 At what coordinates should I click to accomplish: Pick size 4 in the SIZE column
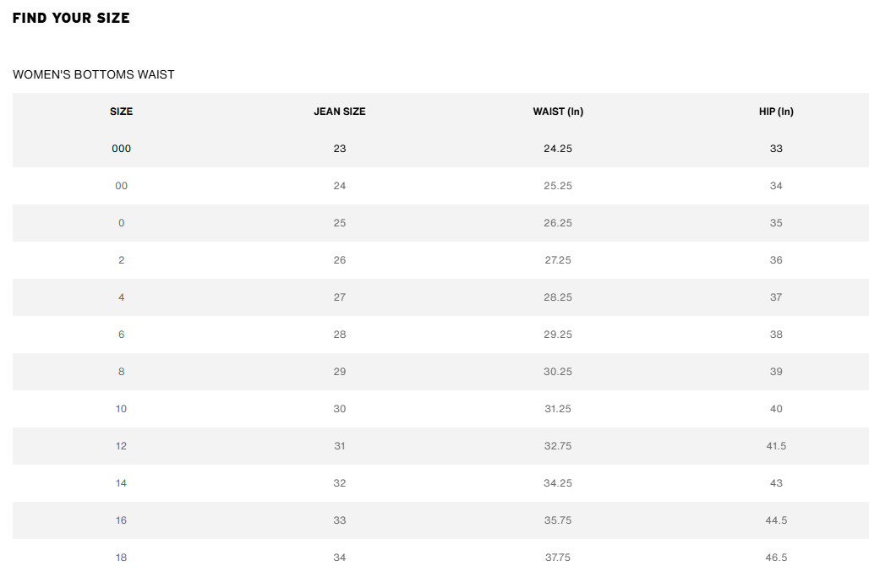coord(121,297)
